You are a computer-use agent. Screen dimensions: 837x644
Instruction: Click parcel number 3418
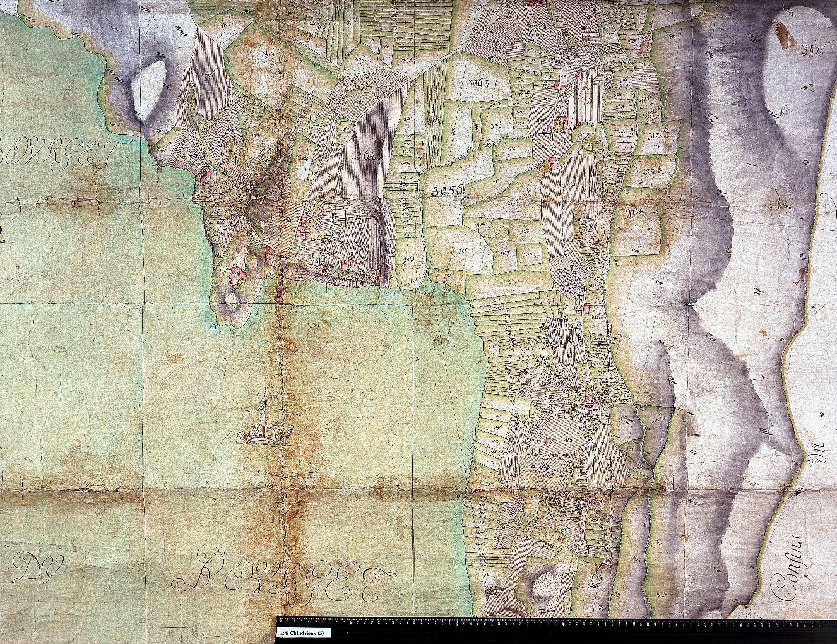click(655, 421)
